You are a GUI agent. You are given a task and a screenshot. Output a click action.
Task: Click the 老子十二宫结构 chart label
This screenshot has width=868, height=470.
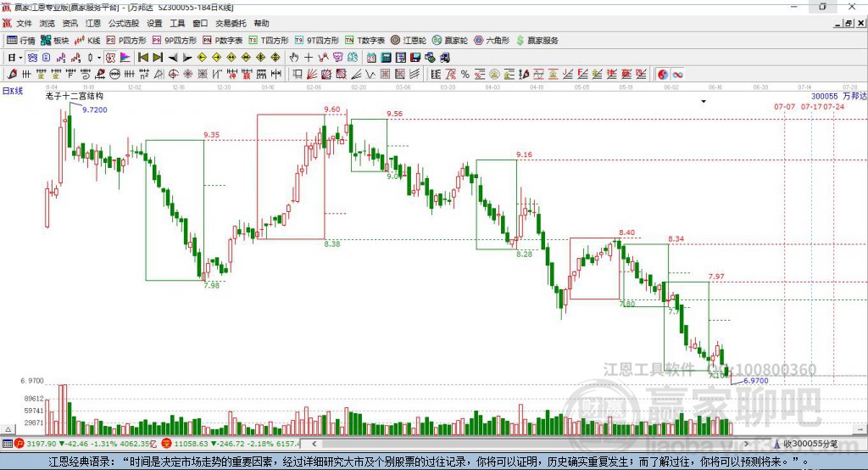pos(75,96)
